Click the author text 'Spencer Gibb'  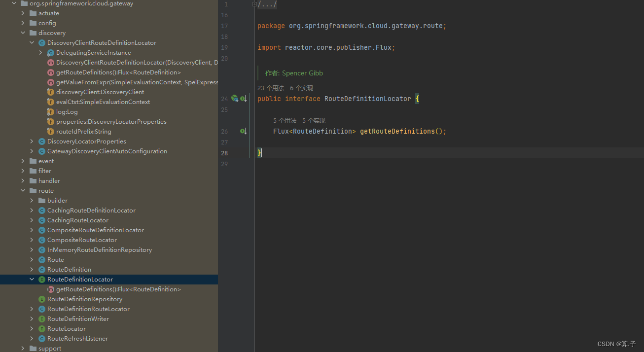pos(302,73)
